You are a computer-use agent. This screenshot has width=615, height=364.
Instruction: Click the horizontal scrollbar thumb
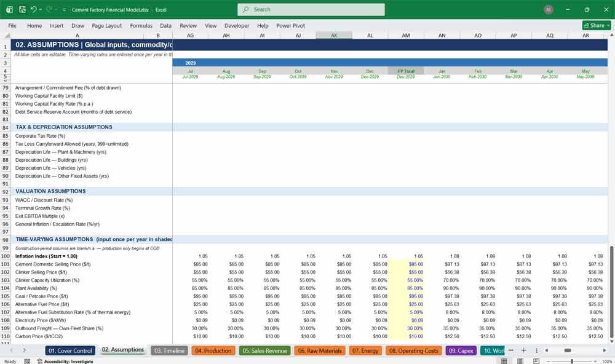point(568,350)
